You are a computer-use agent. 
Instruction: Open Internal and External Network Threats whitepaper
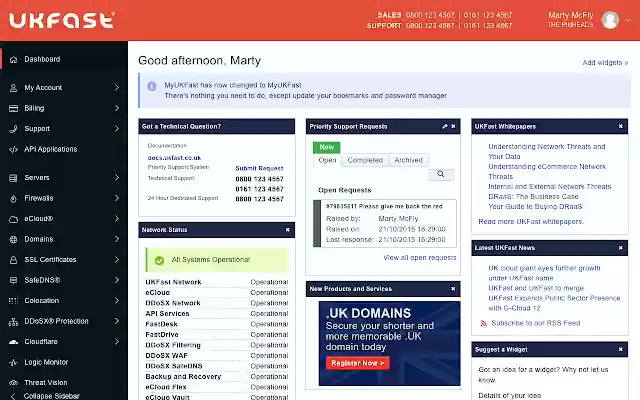[x=550, y=187]
